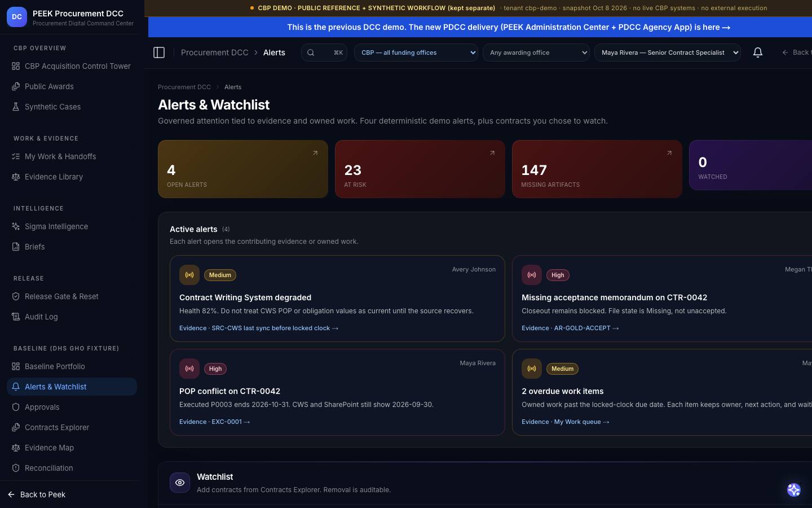The width and height of the screenshot is (812, 508).
Task: Click the Watchlist eye icon
Action: 180,483
